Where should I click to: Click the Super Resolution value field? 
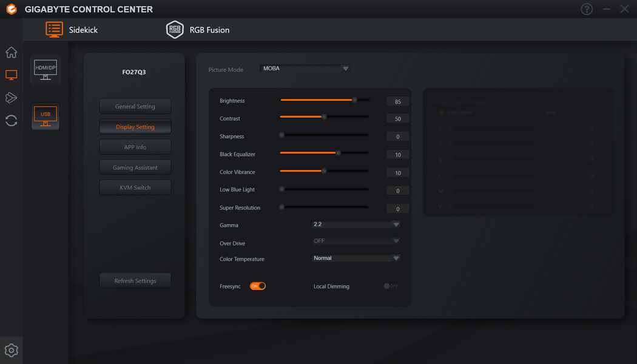pyautogui.click(x=398, y=209)
